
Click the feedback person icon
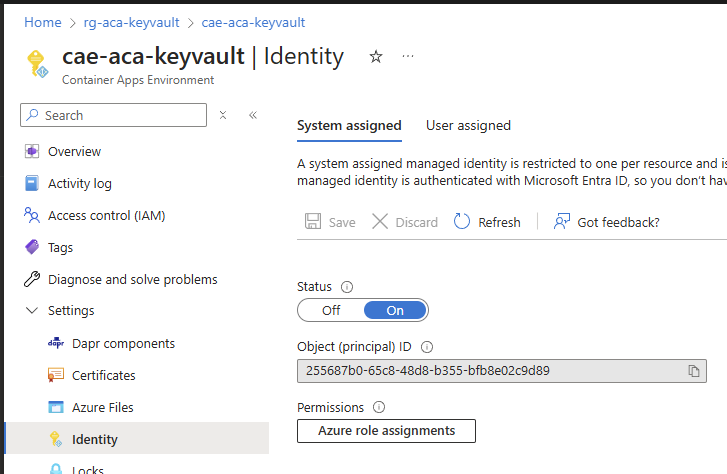(561, 221)
